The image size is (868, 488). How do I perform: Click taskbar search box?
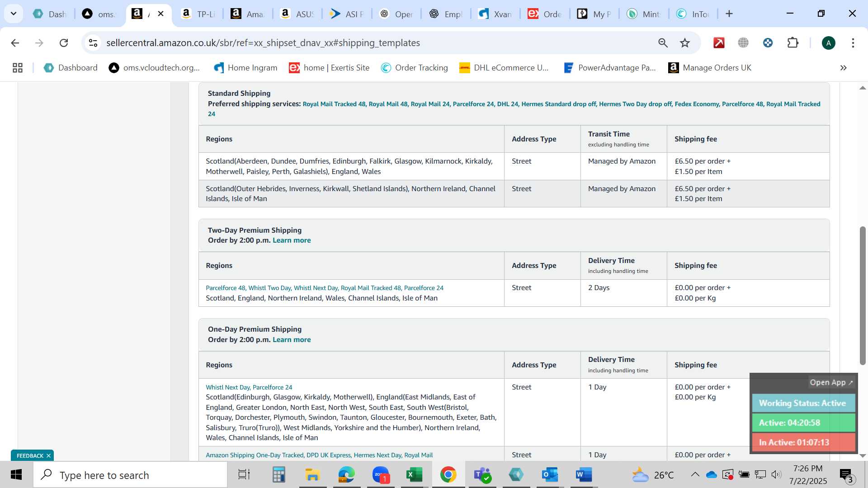(130, 475)
